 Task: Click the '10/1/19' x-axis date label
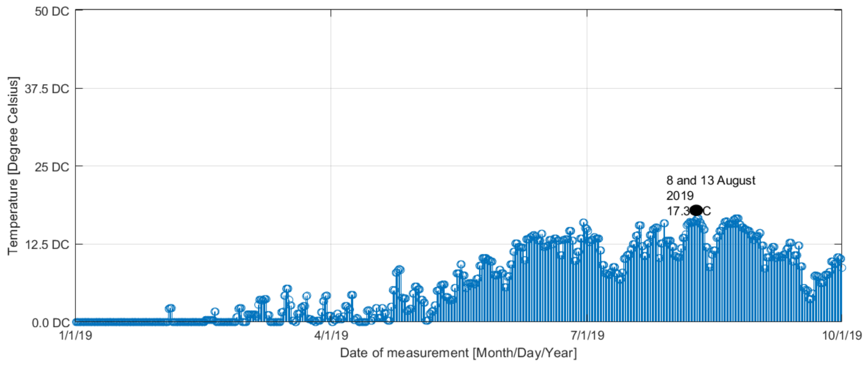point(842,335)
